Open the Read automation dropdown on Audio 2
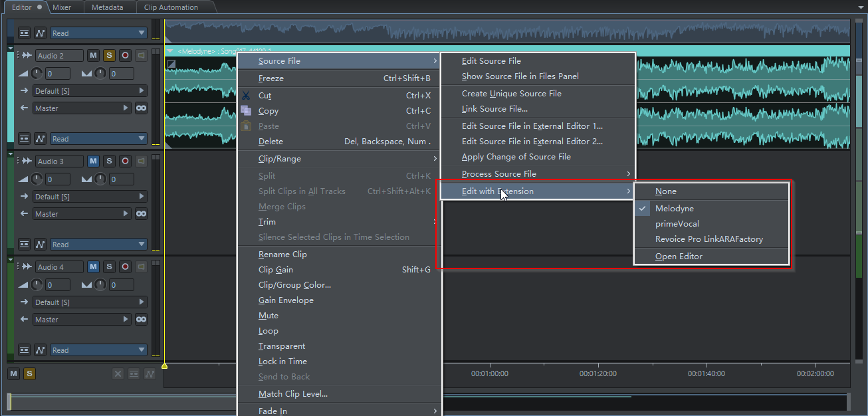Image resolution: width=868 pixels, height=416 pixels. coord(98,139)
